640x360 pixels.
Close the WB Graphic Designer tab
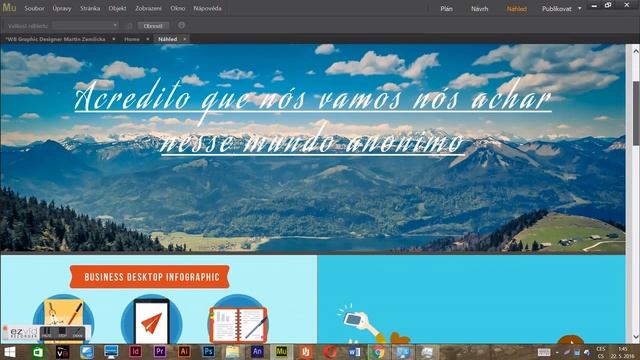coord(113,39)
